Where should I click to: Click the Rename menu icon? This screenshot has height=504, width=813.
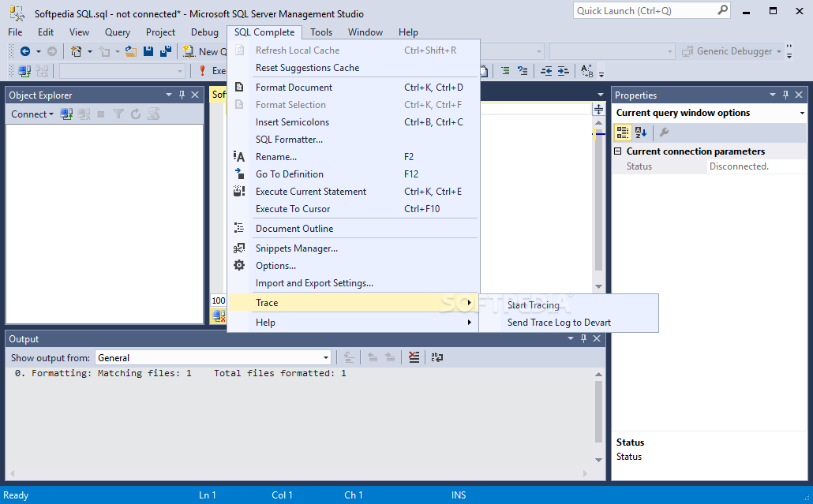click(239, 156)
